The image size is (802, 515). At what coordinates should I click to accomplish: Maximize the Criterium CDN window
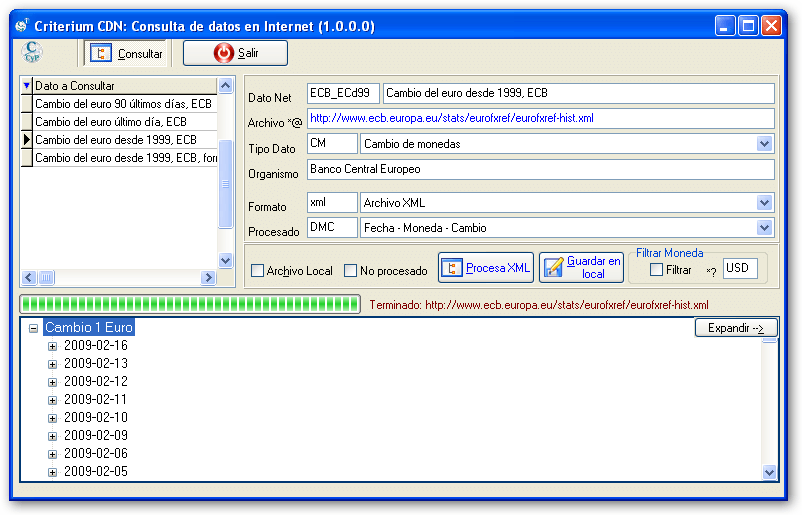(x=748, y=26)
